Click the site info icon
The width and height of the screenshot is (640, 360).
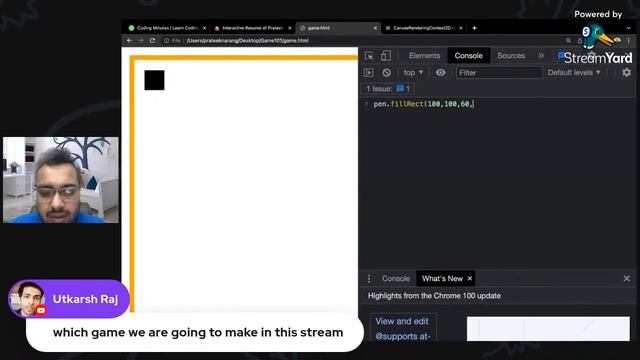pyautogui.click(x=167, y=40)
